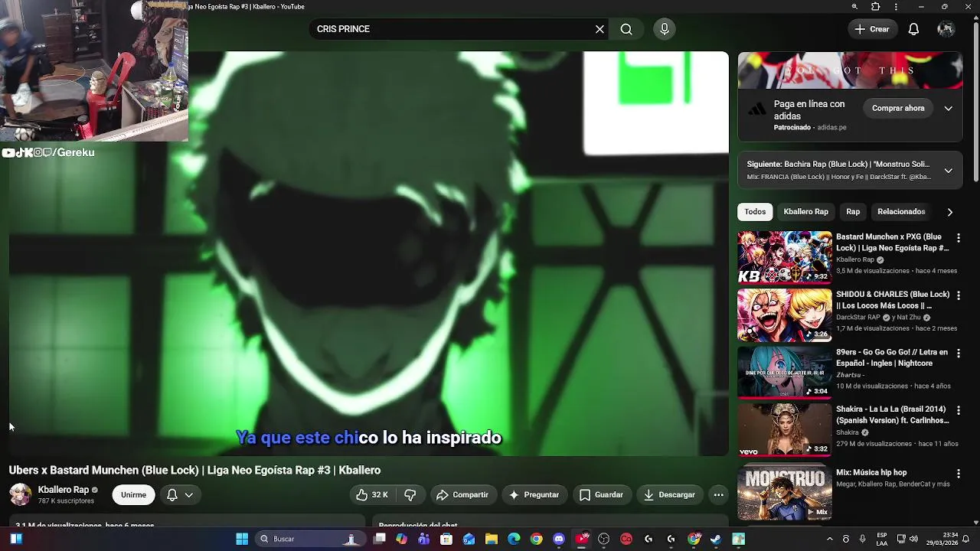980x551 pixels.
Task: Clear the CRIS PRINCE search text
Action: (x=599, y=29)
